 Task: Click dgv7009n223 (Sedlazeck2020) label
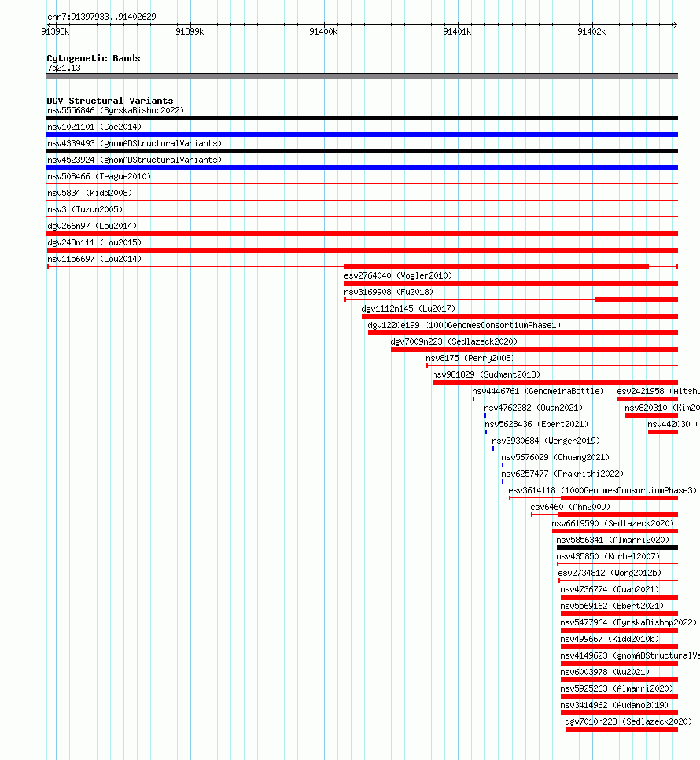[454, 341]
